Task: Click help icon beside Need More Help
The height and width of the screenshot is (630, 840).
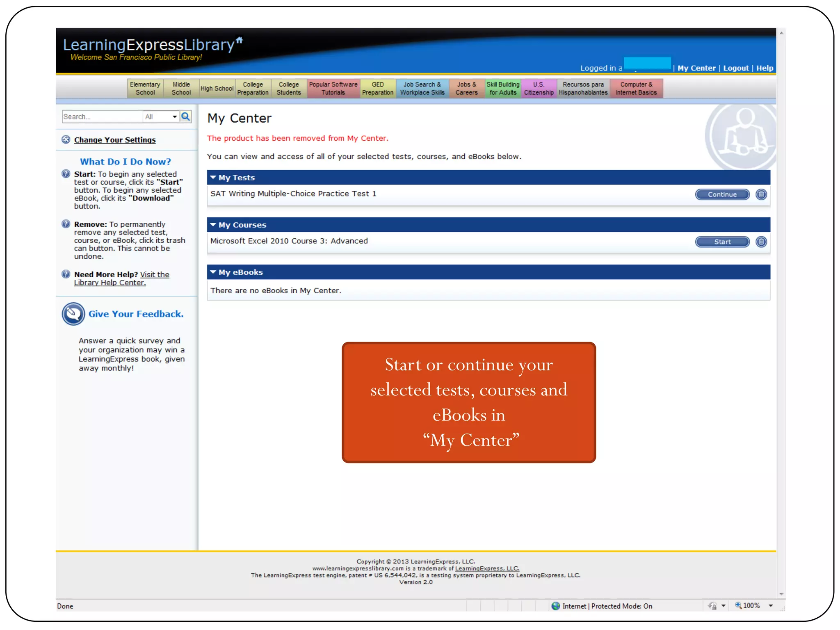Action: pos(66,274)
